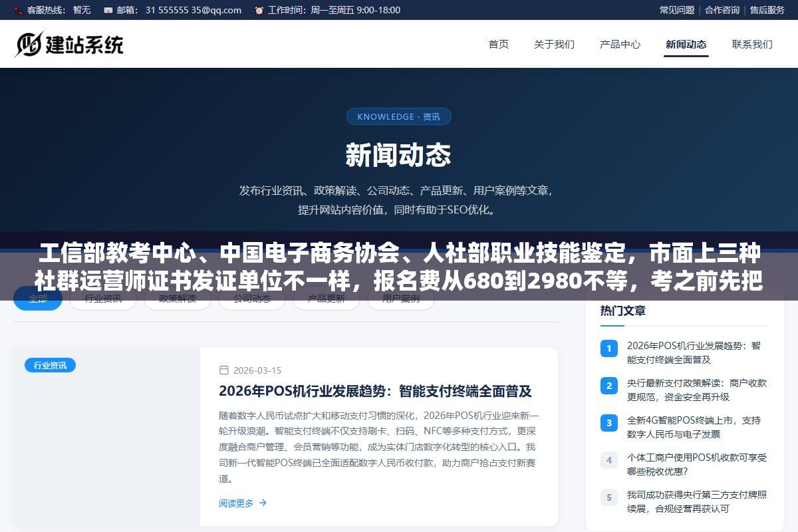Viewport: 798px width, 532px height.
Task: Click rank badge number 4 in 热门文章
Action: pos(608,460)
